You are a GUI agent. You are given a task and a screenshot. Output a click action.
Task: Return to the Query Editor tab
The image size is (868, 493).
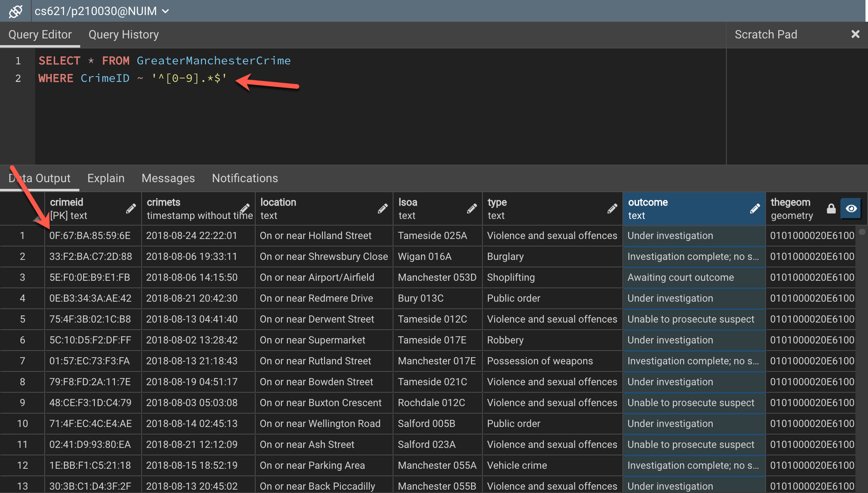(x=40, y=34)
